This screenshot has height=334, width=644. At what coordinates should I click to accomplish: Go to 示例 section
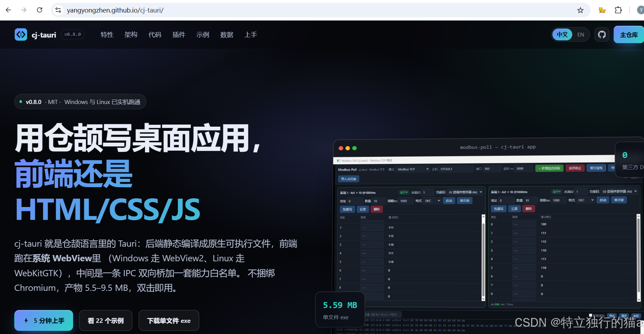(203, 34)
